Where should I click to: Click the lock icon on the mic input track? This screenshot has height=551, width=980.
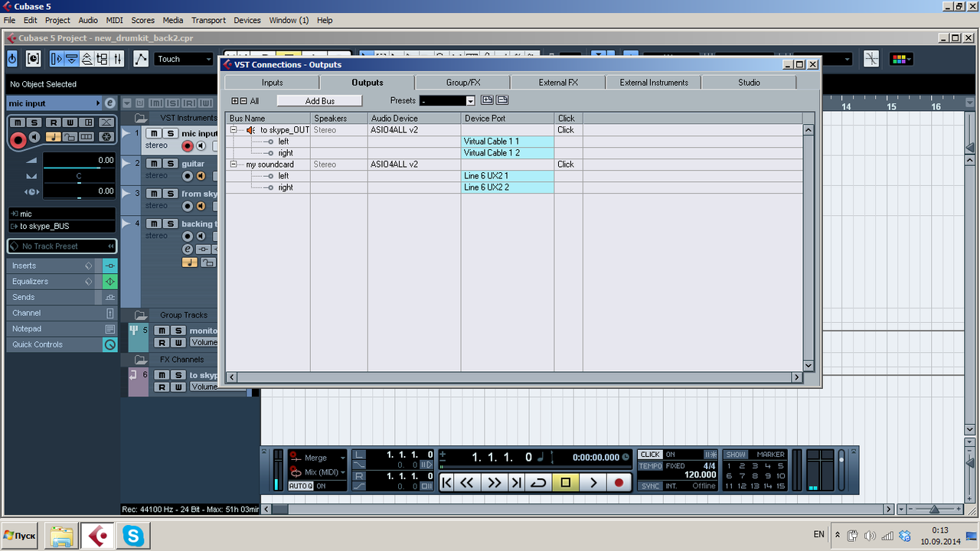click(x=71, y=137)
